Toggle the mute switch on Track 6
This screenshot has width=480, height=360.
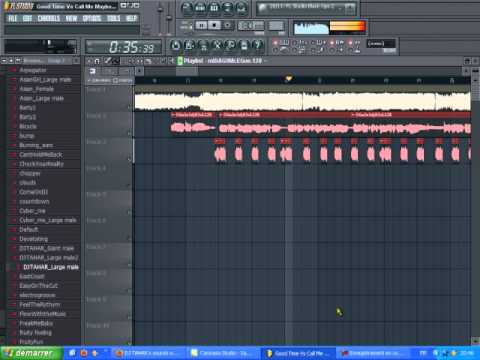130,238
